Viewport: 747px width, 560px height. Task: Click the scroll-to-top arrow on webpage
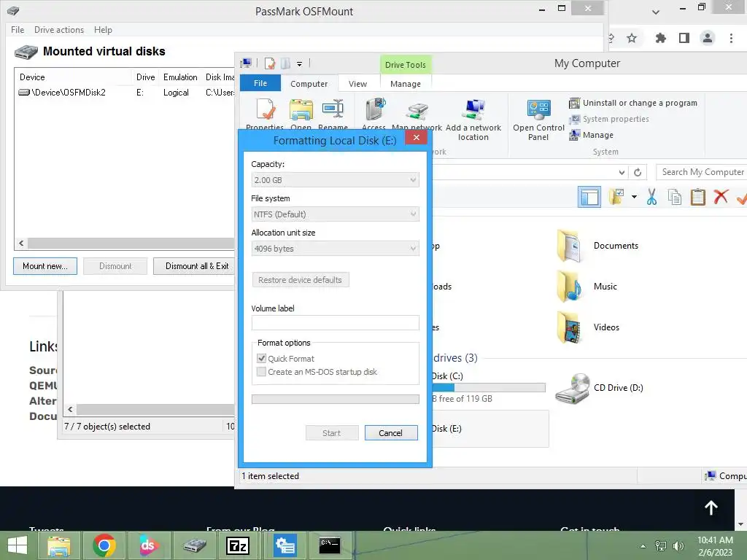point(711,507)
